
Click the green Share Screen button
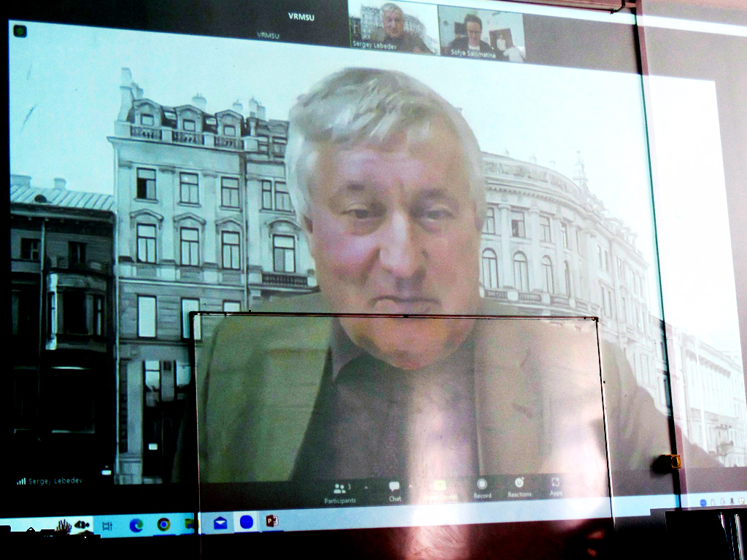click(x=440, y=491)
